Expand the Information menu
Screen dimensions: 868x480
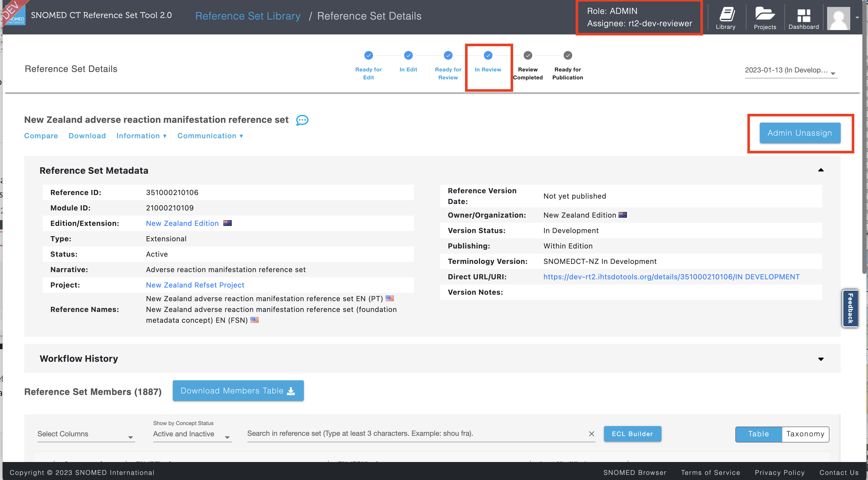click(141, 136)
